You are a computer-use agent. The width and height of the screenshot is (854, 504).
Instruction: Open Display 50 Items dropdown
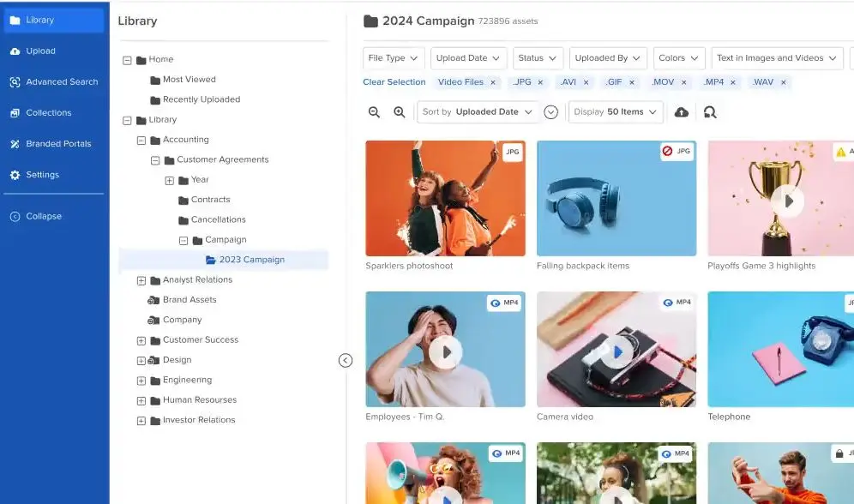tap(616, 112)
